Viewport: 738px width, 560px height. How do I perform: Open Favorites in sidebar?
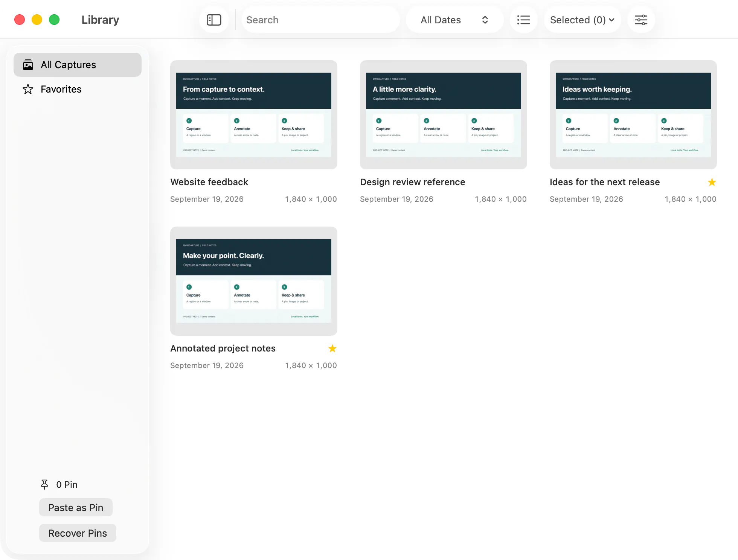(x=78, y=89)
